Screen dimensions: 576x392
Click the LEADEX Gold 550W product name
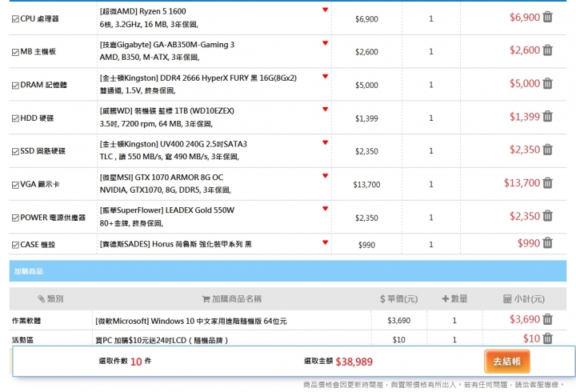166,210
